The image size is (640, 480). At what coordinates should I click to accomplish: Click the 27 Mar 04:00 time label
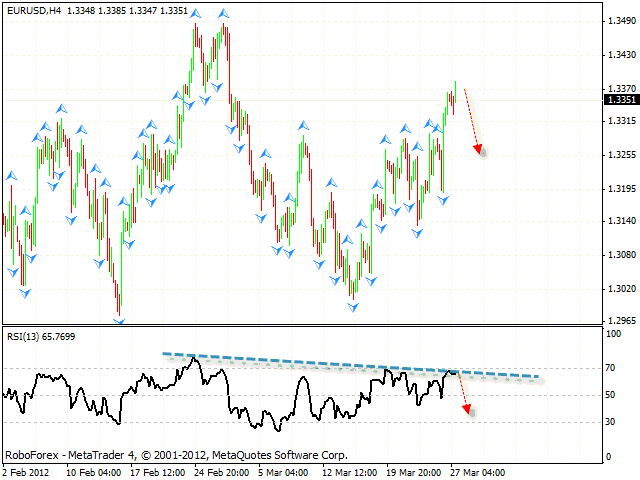click(478, 473)
